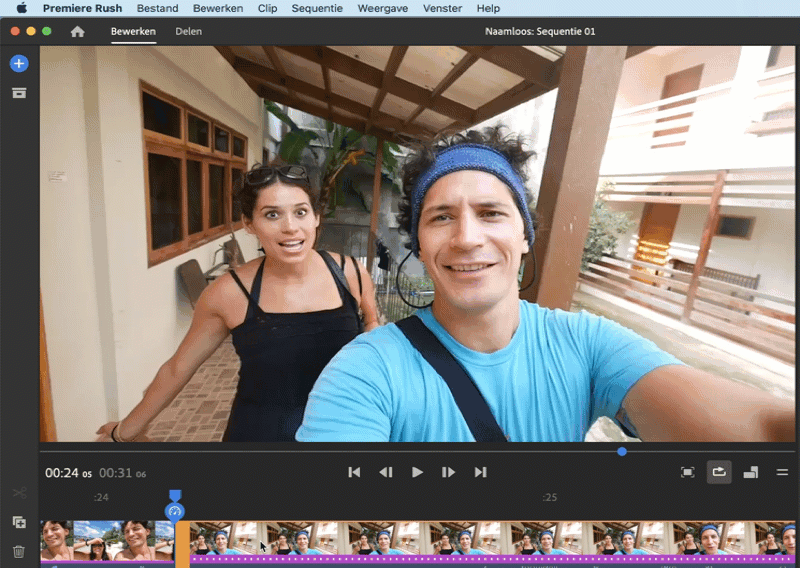Jump to the previous edit point
The image size is (800, 568).
pos(354,472)
